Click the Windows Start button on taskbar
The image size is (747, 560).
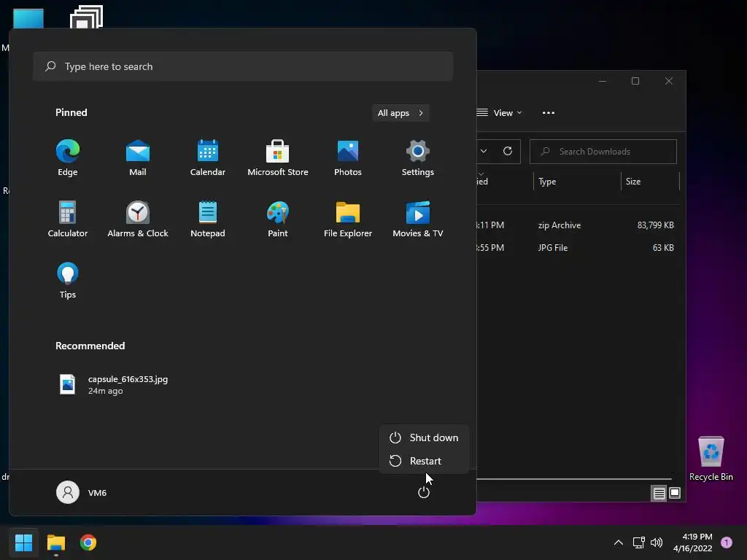click(x=23, y=542)
